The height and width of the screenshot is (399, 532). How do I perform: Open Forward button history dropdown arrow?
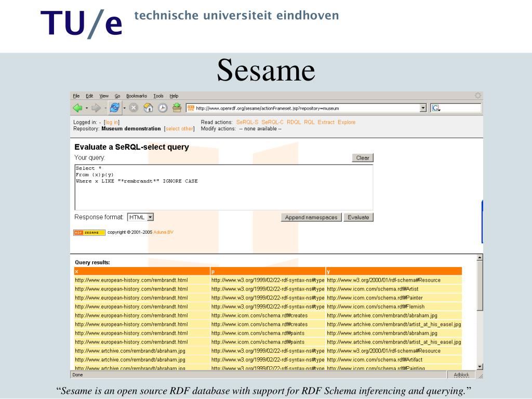[105, 108]
